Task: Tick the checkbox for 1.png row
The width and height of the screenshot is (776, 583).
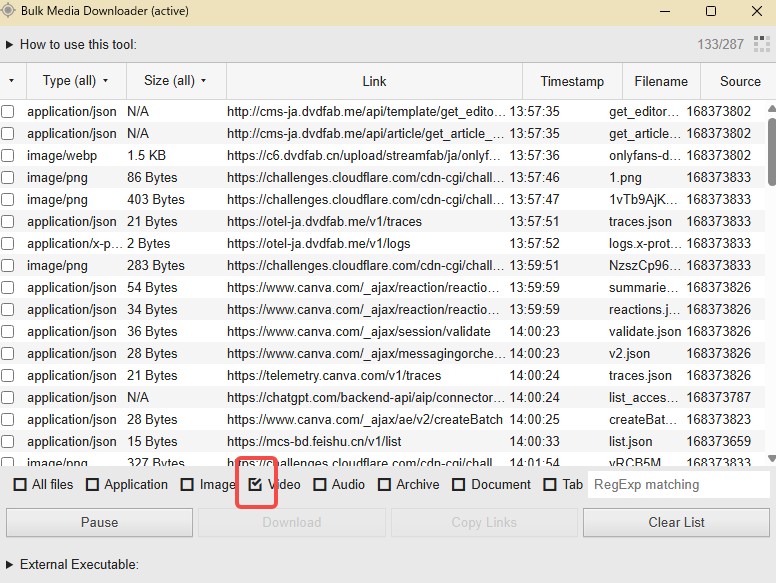Action: 7,178
